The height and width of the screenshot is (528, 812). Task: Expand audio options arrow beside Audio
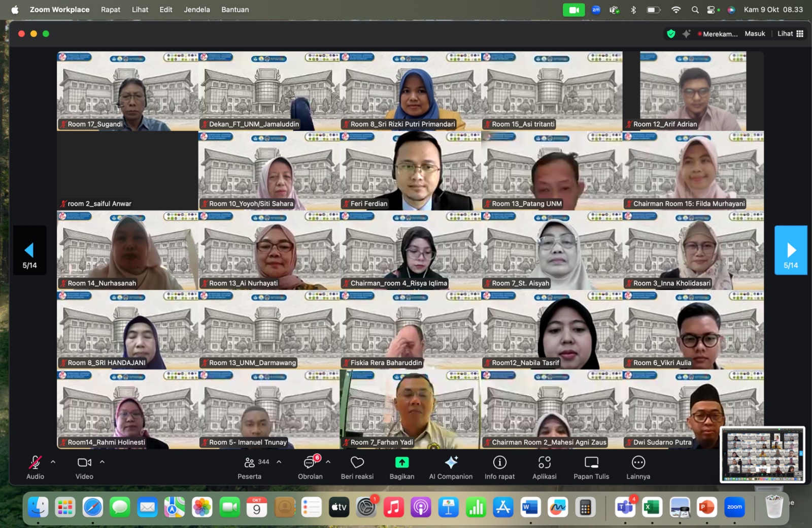(x=53, y=462)
